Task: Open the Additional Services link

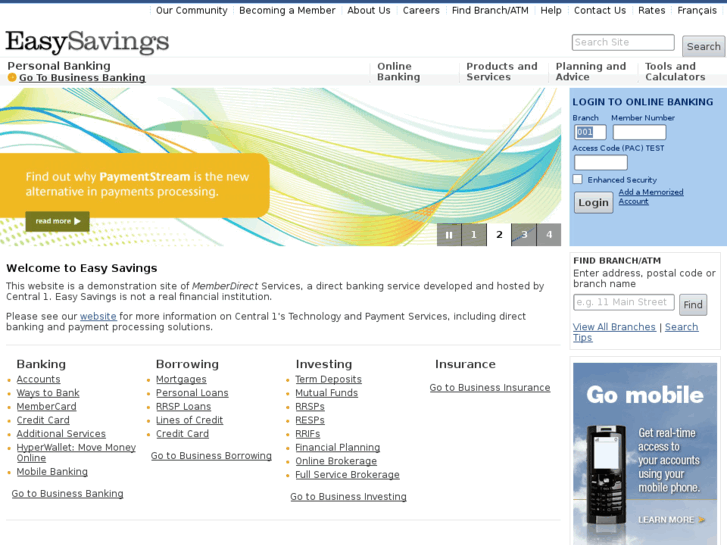Action: point(61,434)
